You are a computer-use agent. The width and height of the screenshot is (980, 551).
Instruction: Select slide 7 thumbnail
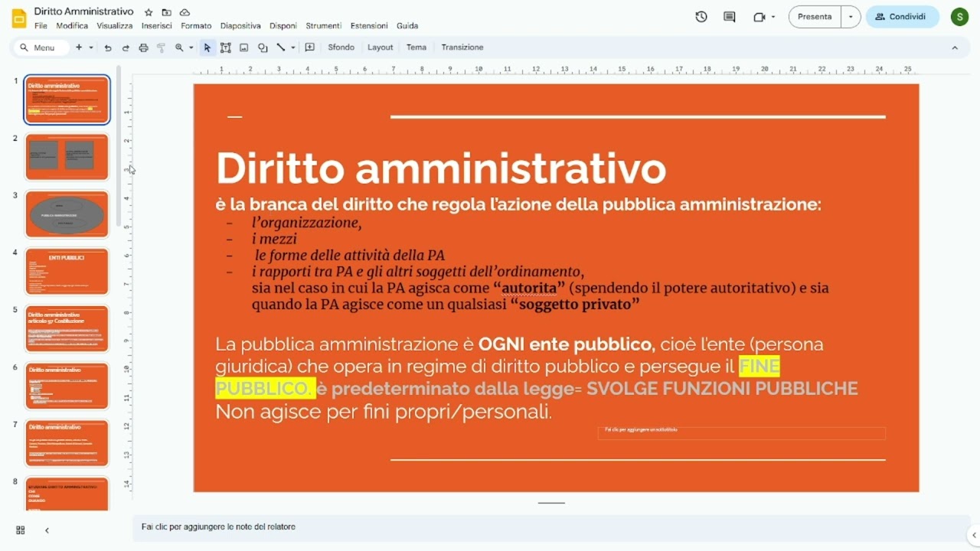click(67, 444)
